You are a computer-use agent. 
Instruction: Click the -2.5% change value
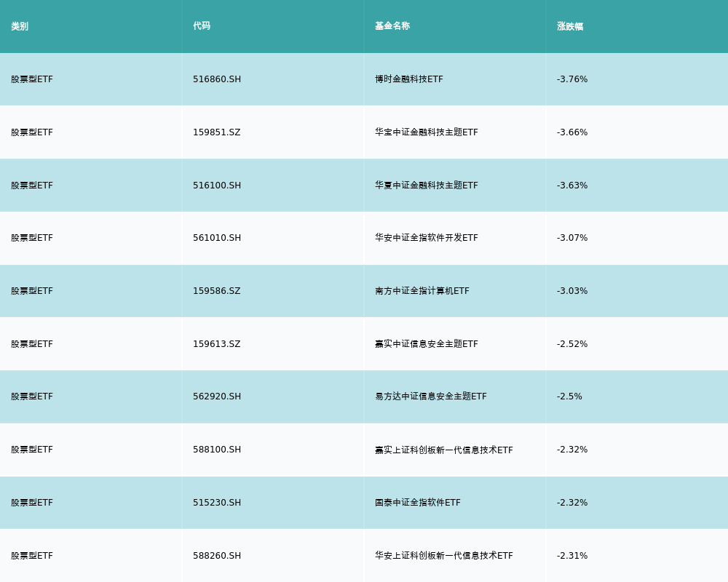point(569,396)
